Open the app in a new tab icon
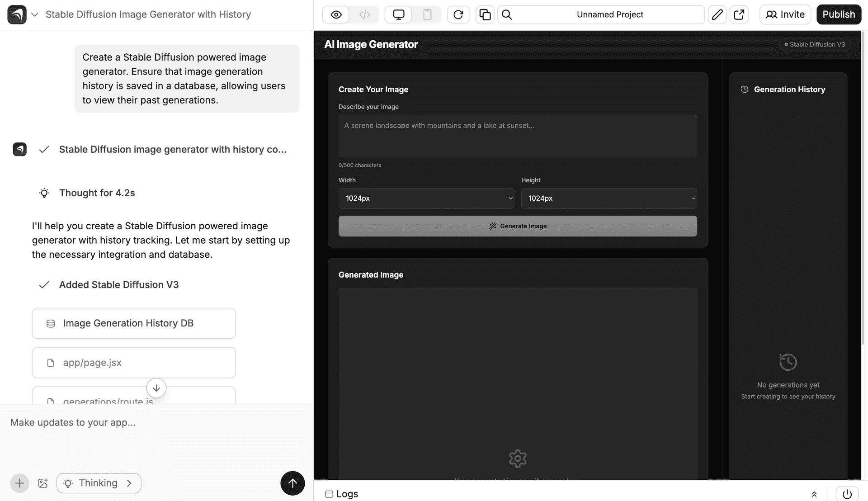This screenshot has height=501, width=868. (x=739, y=14)
